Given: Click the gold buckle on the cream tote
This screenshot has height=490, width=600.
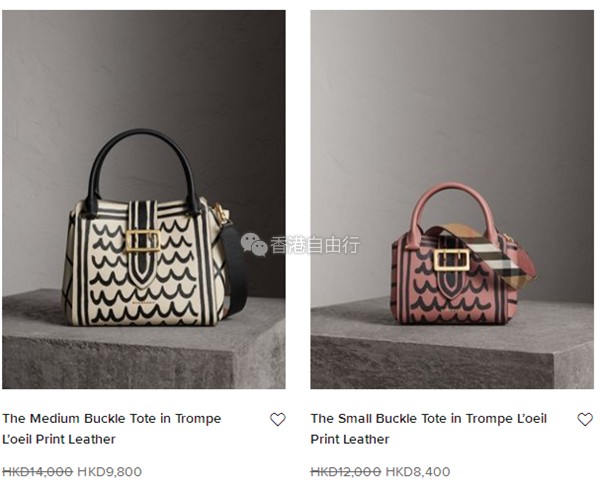Looking at the screenshot, I should click(x=143, y=241).
